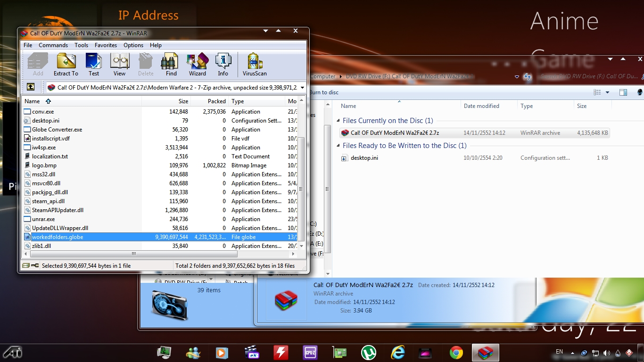Go up one folder level in WinRAR
The width and height of the screenshot is (644, 362).
30,87
